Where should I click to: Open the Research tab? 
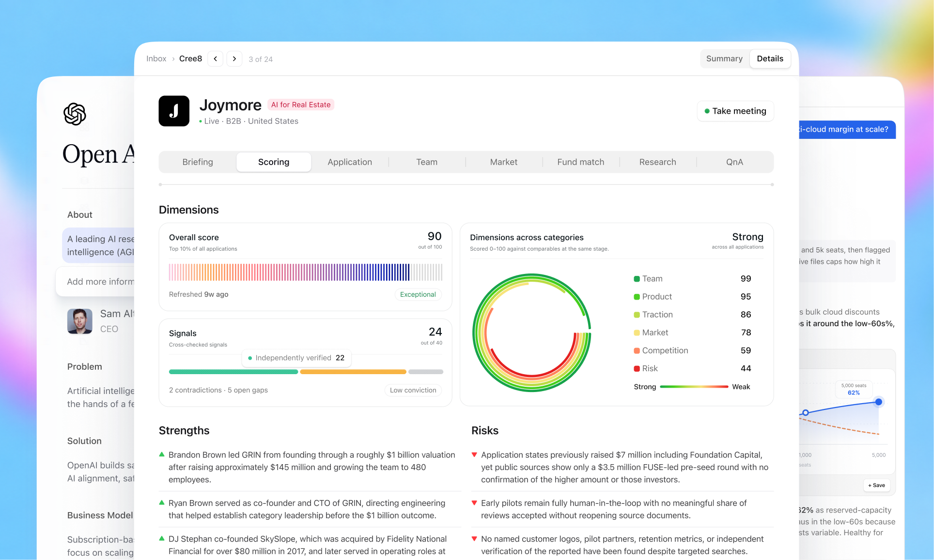click(x=657, y=162)
